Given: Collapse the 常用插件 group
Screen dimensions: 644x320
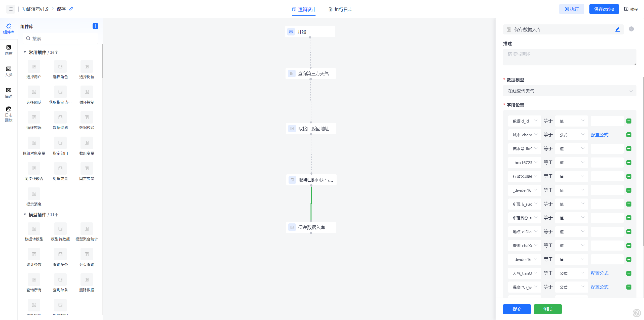Looking at the screenshot, I should (25, 52).
